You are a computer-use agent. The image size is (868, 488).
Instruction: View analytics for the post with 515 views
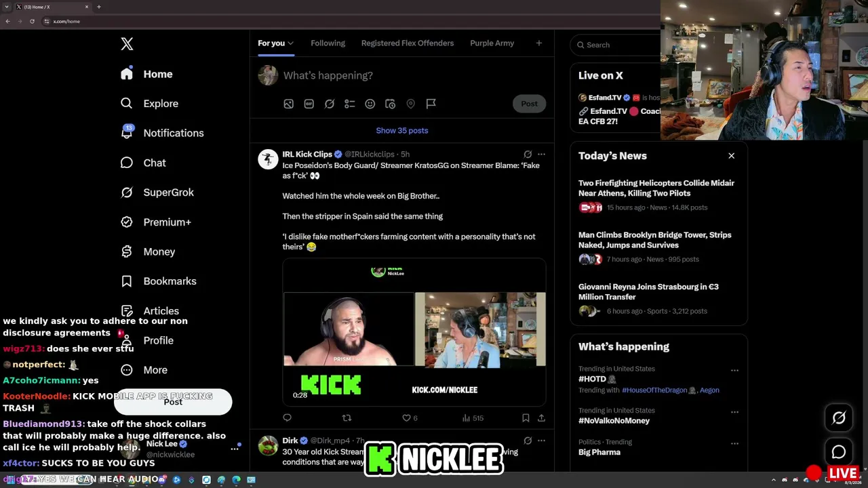tap(473, 418)
